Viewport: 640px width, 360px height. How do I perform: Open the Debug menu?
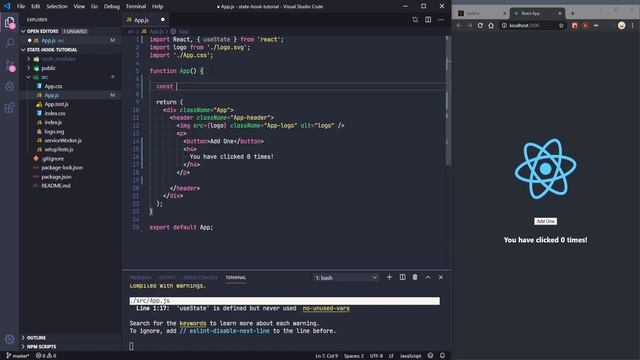111,7
